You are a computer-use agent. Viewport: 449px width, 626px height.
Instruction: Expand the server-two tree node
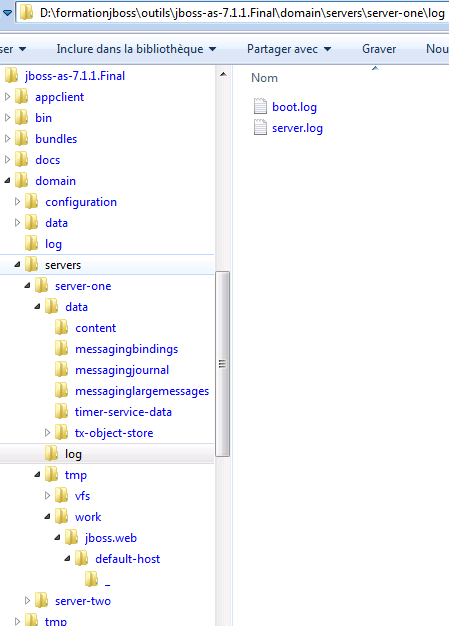[27, 600]
